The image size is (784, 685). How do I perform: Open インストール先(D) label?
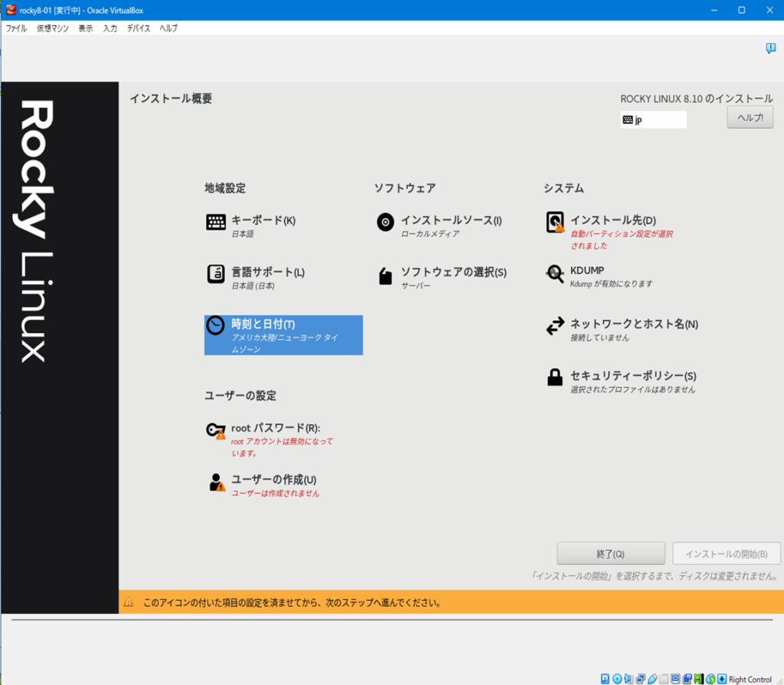(613, 220)
